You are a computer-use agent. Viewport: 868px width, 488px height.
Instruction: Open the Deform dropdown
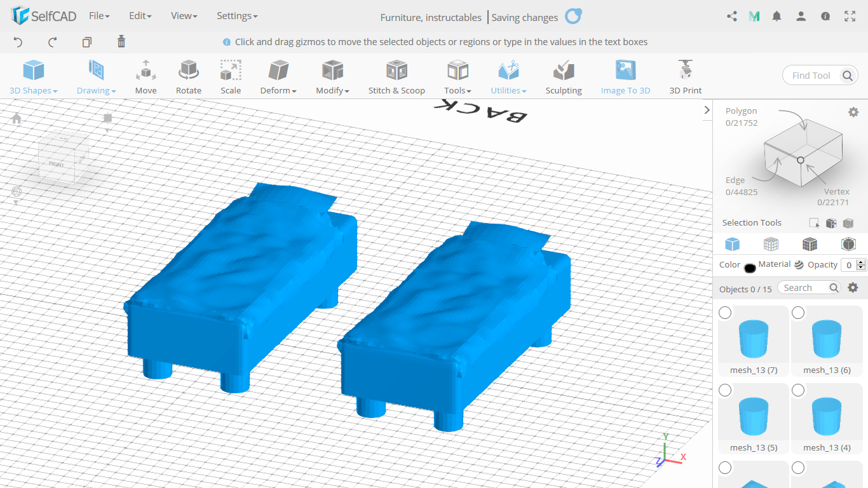(x=278, y=77)
